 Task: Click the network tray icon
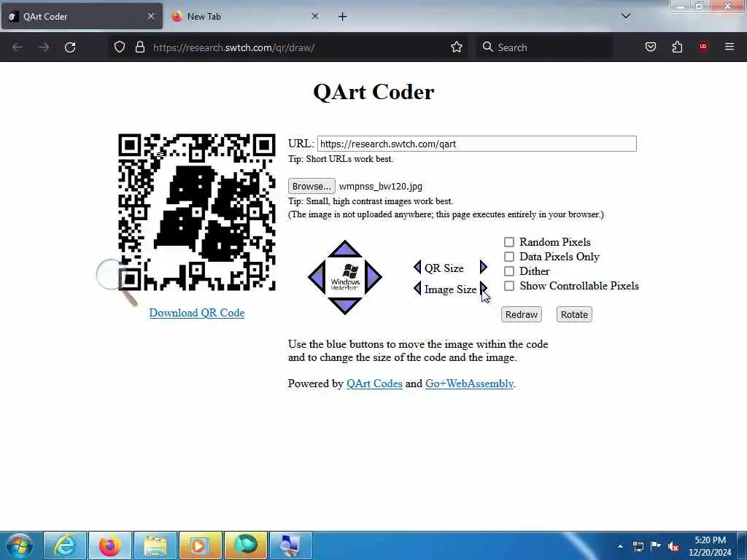pyautogui.click(x=638, y=546)
